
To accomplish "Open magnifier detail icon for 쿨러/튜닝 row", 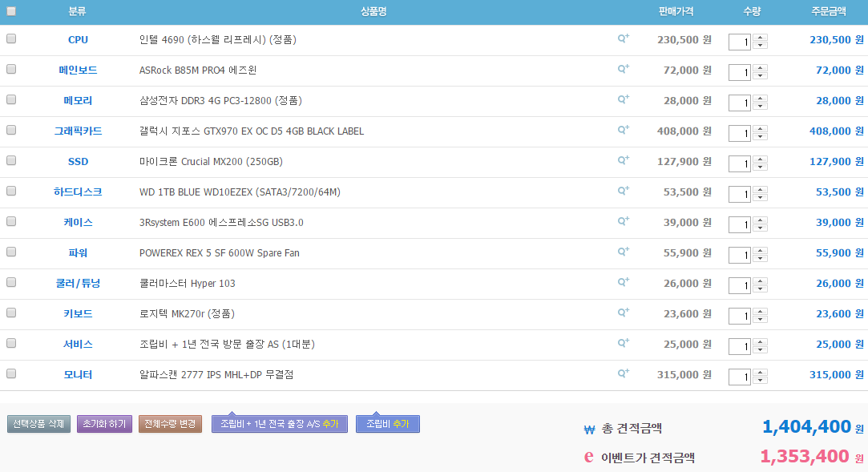I will [624, 282].
